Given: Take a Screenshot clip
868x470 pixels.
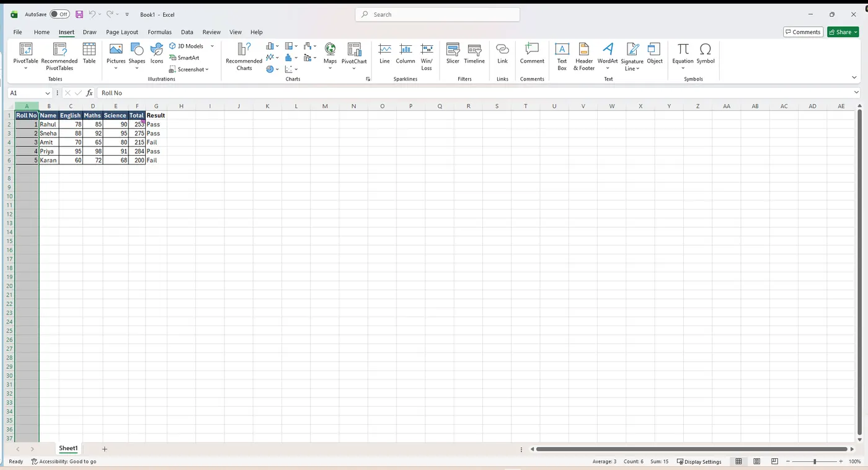Looking at the screenshot, I should [x=189, y=69].
